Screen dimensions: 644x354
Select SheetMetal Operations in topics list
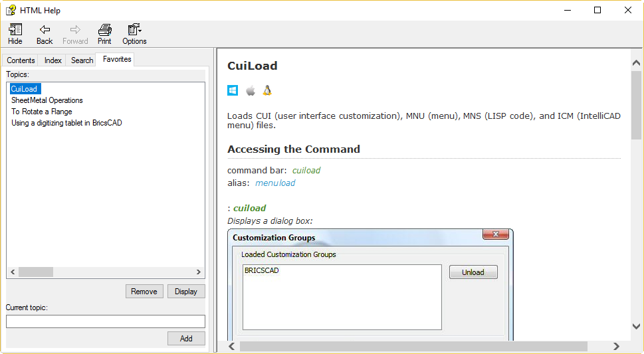coord(47,100)
